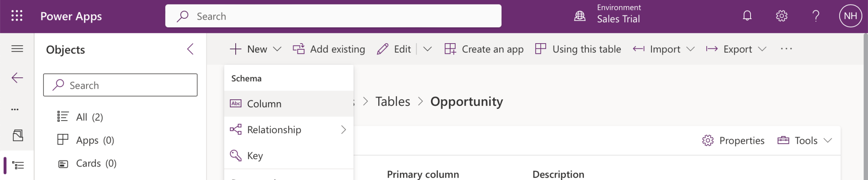This screenshot has height=180, width=868.
Task: Click the Tables breadcrumb link
Action: point(393,101)
